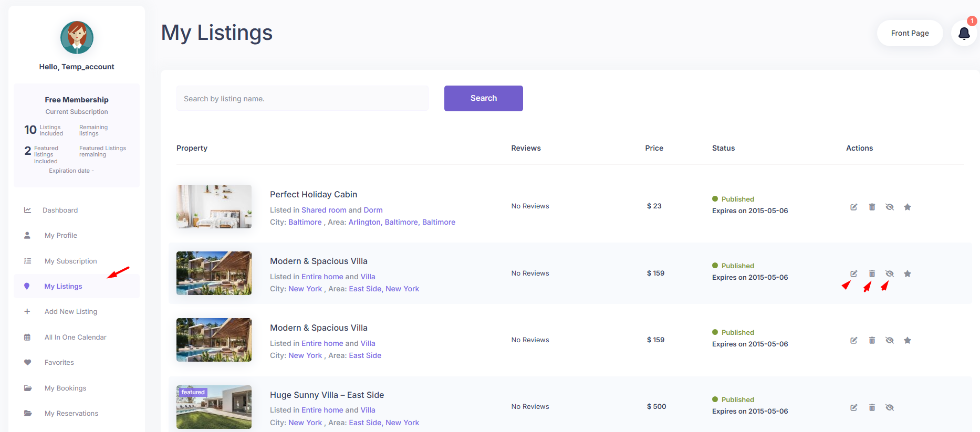The image size is (980, 432).
Task: Navigate to My Bookings
Action: click(65, 388)
